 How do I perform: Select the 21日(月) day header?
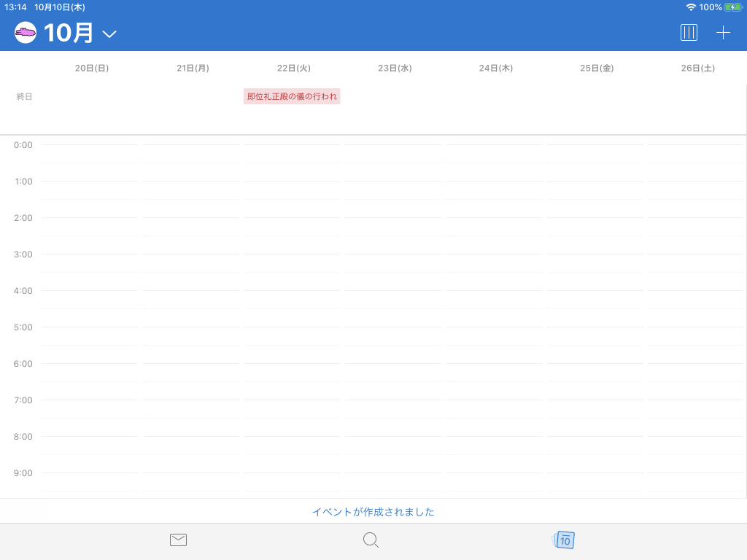click(x=193, y=68)
